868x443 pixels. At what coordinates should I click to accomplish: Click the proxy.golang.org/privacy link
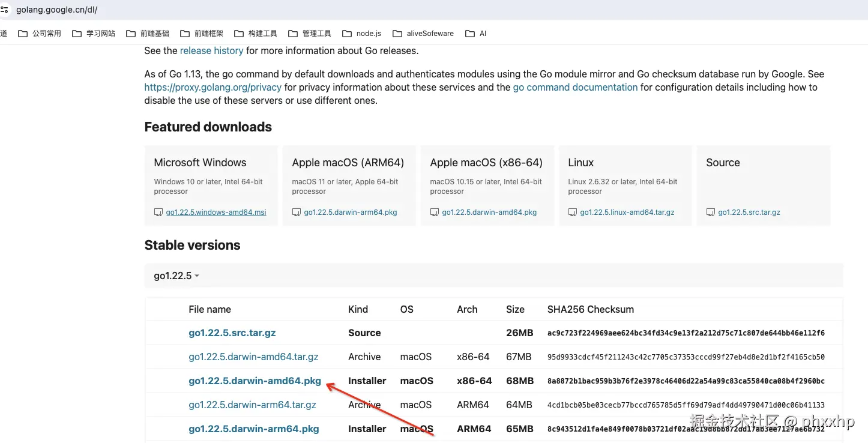pyautogui.click(x=212, y=88)
